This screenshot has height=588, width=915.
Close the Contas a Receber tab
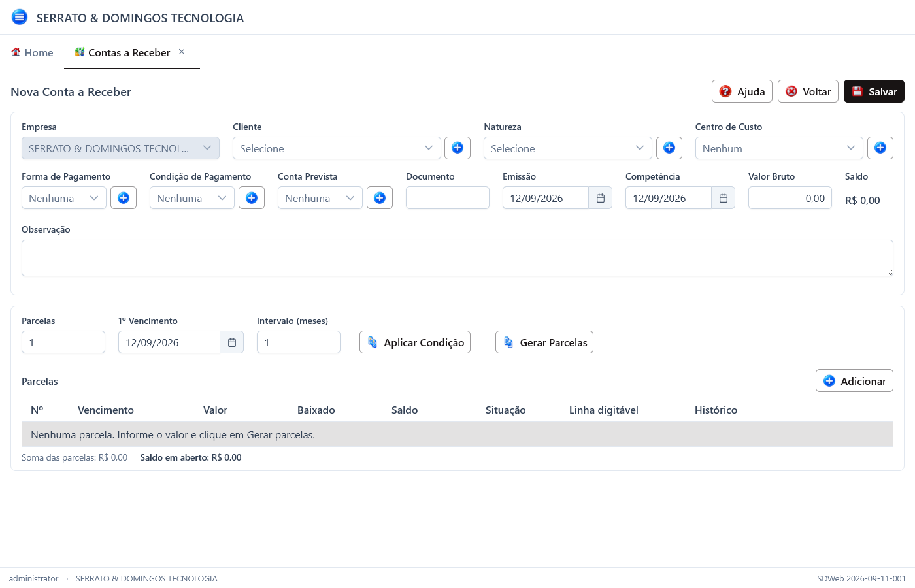[182, 52]
